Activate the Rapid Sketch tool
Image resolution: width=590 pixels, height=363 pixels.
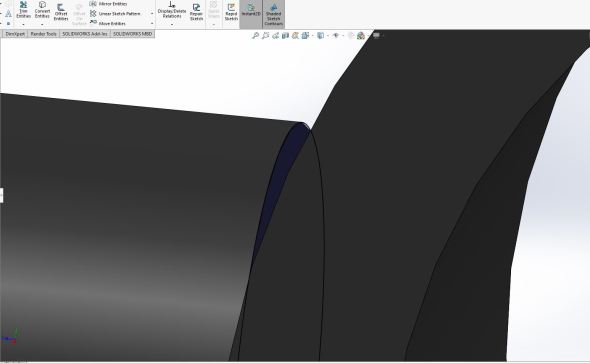click(x=231, y=12)
